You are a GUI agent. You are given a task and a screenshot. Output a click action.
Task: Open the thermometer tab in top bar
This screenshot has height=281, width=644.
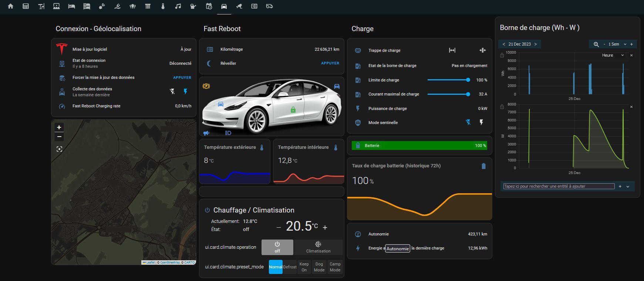click(163, 6)
